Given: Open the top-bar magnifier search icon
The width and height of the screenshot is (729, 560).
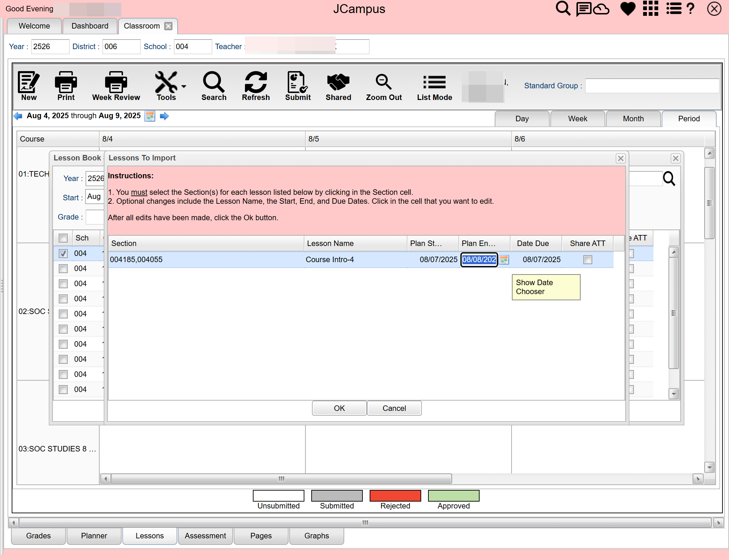Looking at the screenshot, I should point(563,9).
